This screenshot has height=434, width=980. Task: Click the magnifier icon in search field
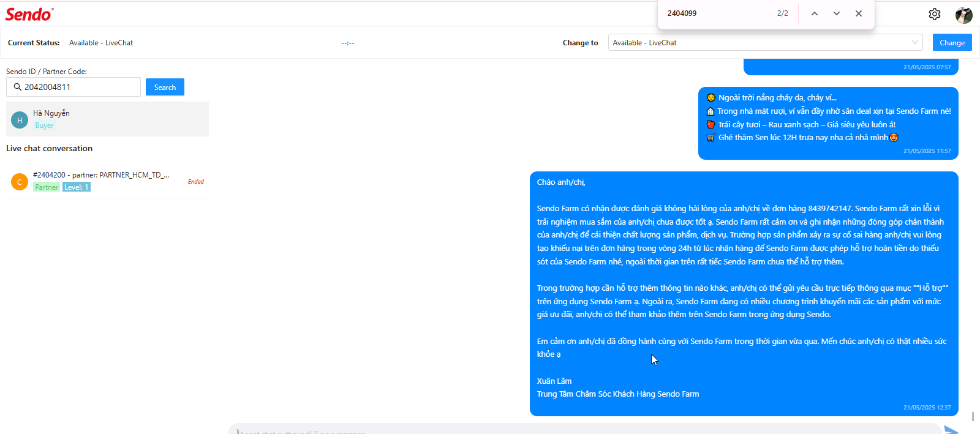point(17,87)
